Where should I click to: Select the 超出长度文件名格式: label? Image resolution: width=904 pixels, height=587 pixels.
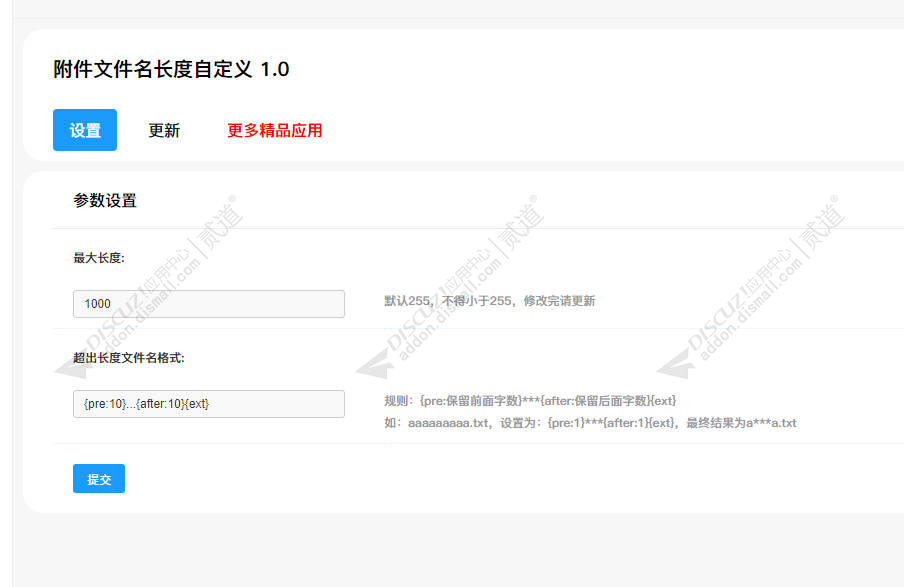pyautogui.click(x=129, y=358)
